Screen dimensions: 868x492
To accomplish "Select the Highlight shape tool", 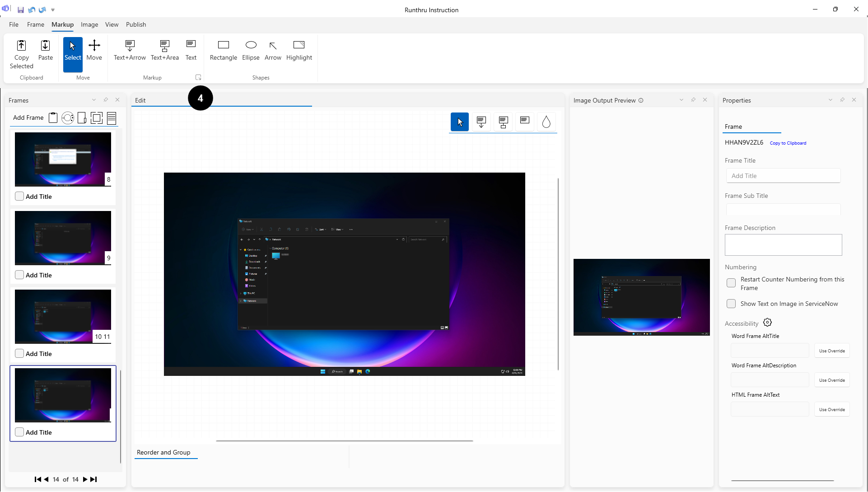I will tap(299, 50).
